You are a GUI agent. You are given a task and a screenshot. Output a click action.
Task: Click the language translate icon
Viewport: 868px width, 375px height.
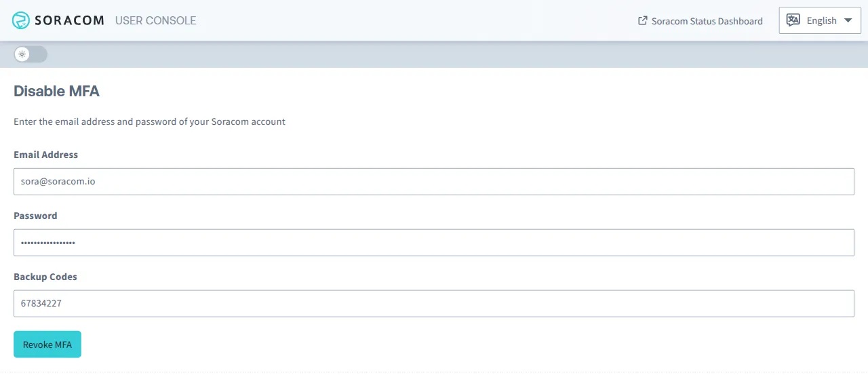(793, 20)
